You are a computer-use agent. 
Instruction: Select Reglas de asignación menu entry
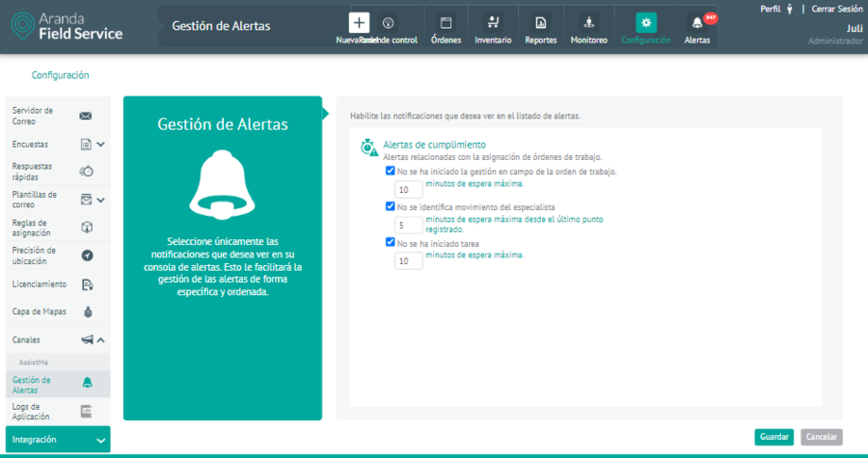(x=58, y=228)
